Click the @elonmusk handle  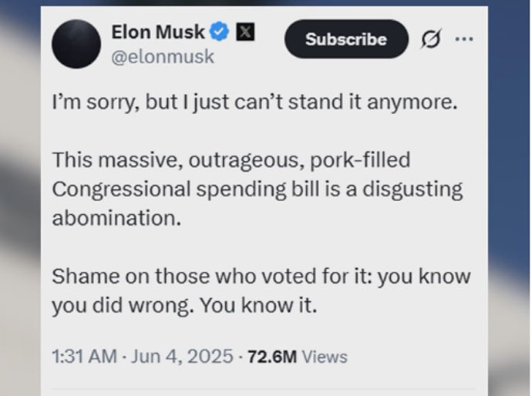[x=163, y=56]
